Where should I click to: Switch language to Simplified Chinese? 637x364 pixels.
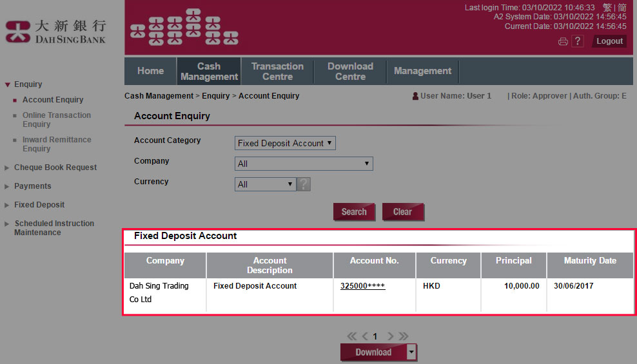click(x=622, y=7)
